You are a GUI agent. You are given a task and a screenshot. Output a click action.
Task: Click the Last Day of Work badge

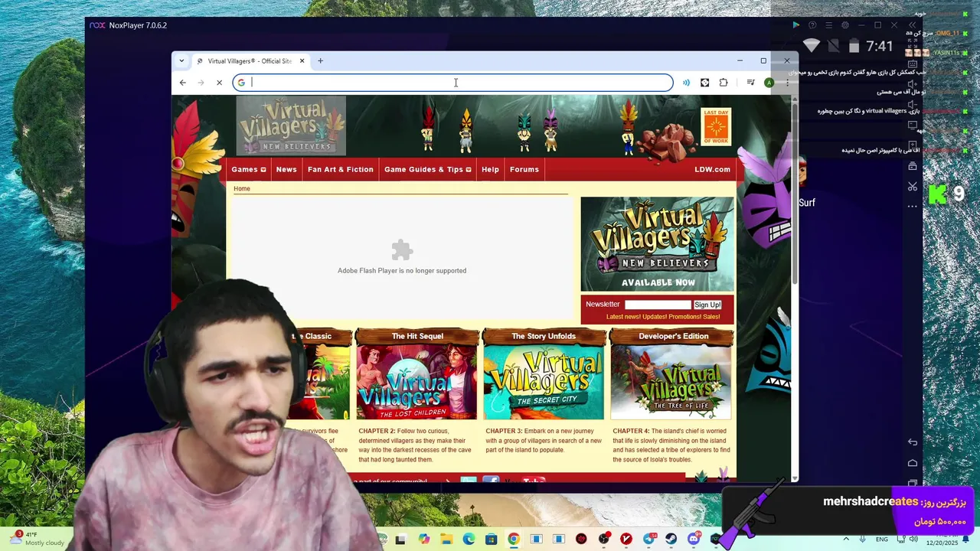[717, 126]
